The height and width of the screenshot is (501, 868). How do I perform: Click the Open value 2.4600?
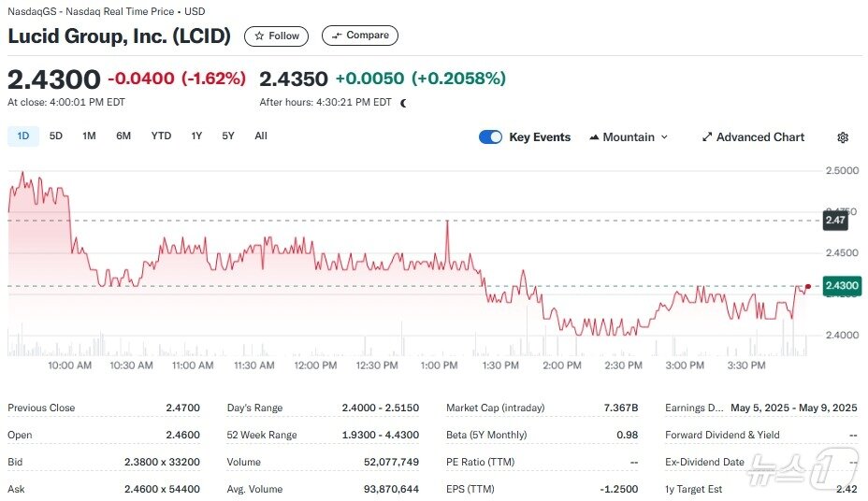(x=182, y=435)
